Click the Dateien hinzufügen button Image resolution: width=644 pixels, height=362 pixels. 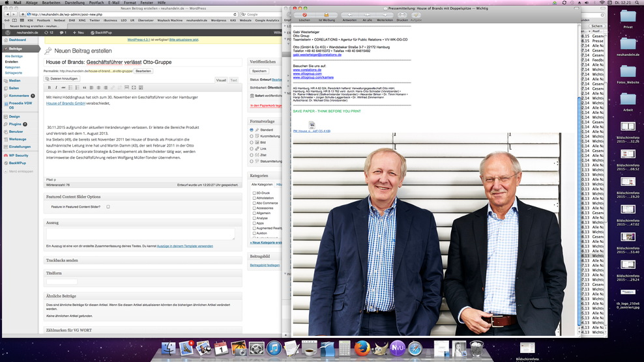62,79
